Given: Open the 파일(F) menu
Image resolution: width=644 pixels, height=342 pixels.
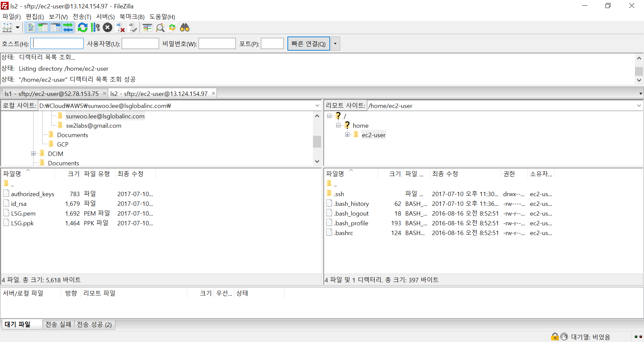Looking at the screenshot, I should click(12, 17).
